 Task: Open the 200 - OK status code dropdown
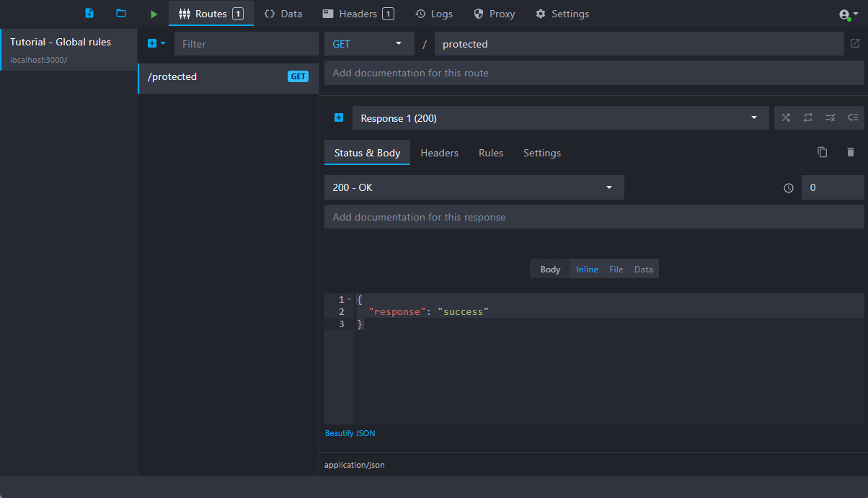coord(474,187)
